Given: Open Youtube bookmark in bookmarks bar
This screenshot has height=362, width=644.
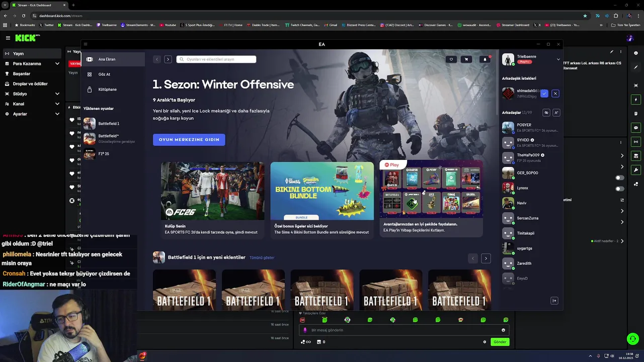Looking at the screenshot, I should tap(168, 25).
